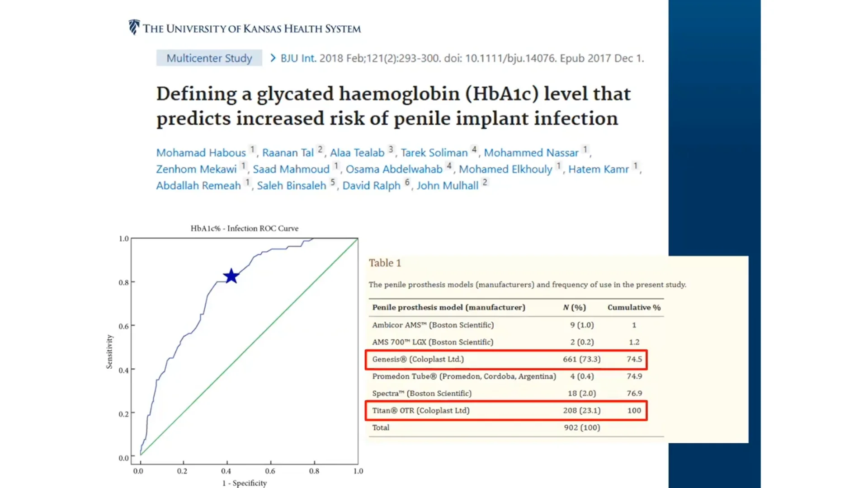The image size is (868, 488).
Task: Open author Hatem Kamr link
Action: [x=599, y=169]
